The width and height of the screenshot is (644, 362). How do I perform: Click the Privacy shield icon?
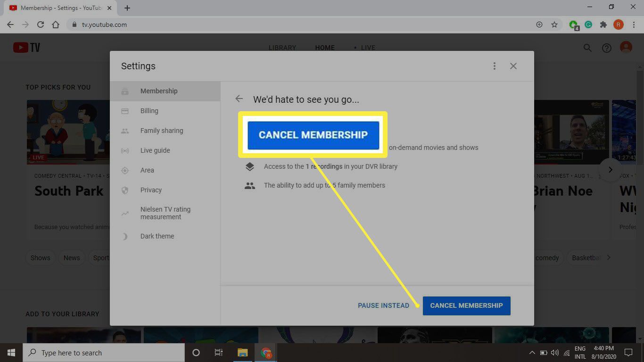pyautogui.click(x=125, y=190)
